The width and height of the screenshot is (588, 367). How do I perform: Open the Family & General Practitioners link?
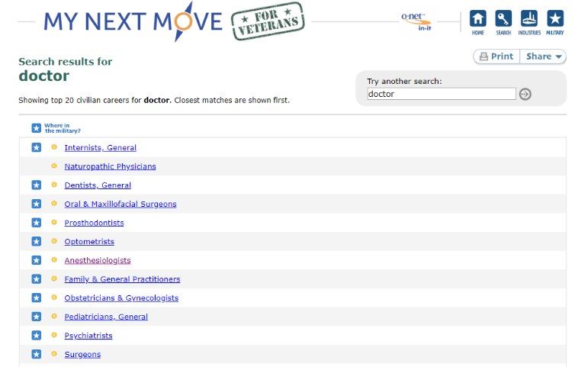(x=122, y=278)
